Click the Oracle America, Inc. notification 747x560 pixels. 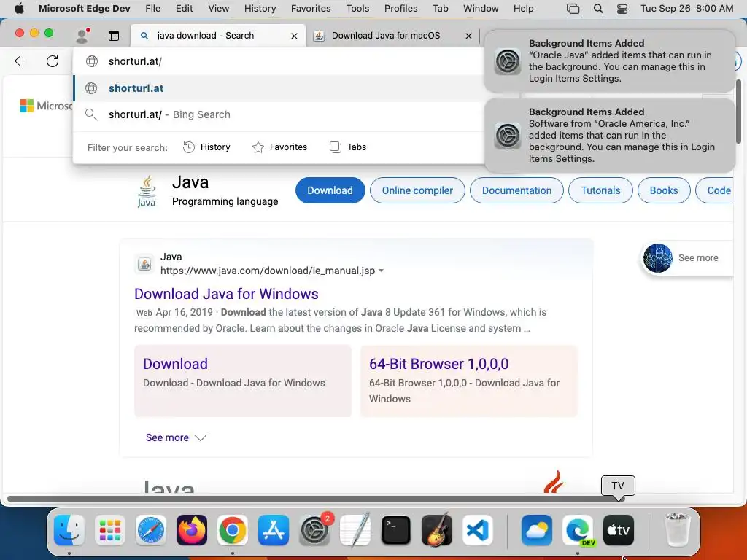[610, 135]
